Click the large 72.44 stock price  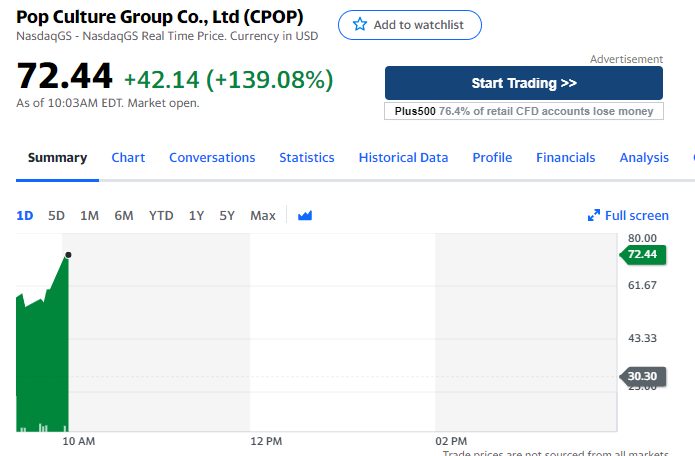pyautogui.click(x=65, y=76)
